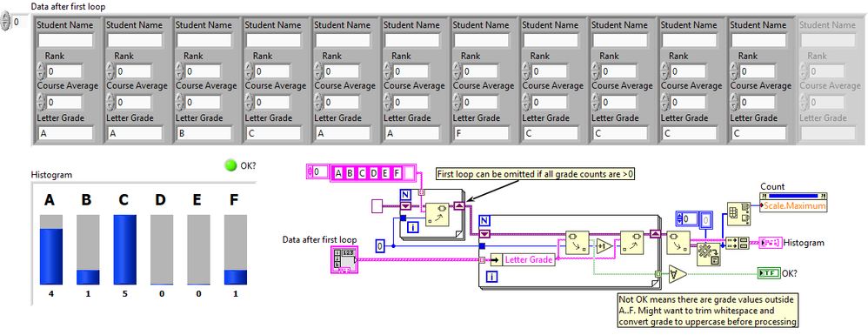Select the OK? boolean indicator terminal
The image size is (868, 335).
coord(768,273)
